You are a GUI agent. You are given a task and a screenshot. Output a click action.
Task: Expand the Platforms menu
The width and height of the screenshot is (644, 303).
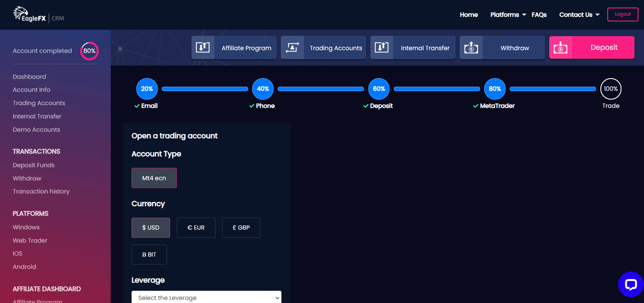[508, 15]
